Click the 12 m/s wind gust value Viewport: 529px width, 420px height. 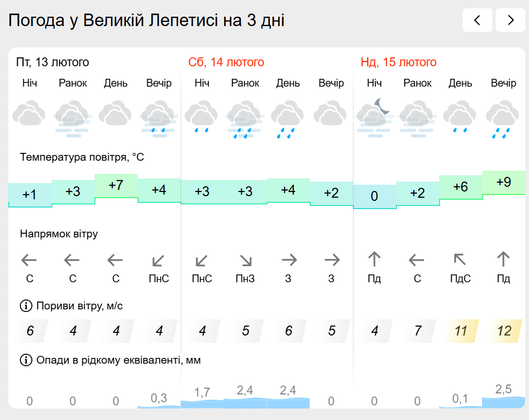click(503, 331)
